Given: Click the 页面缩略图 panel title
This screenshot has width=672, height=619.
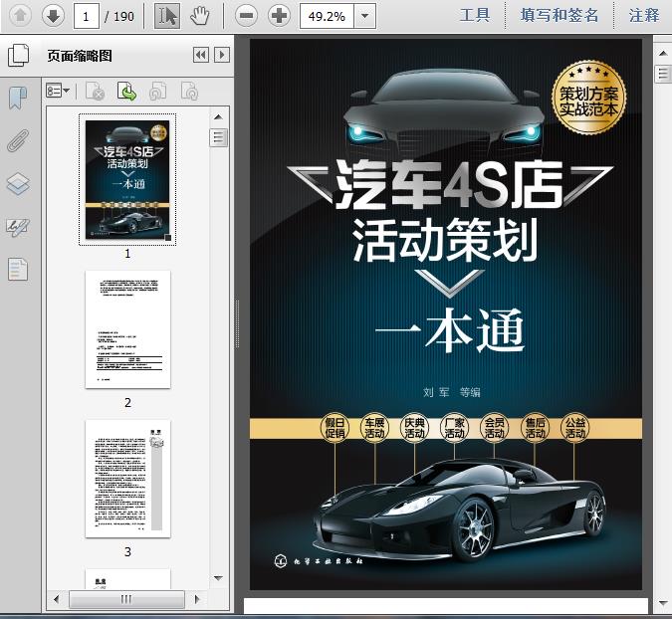Looking at the screenshot, I should tap(80, 56).
